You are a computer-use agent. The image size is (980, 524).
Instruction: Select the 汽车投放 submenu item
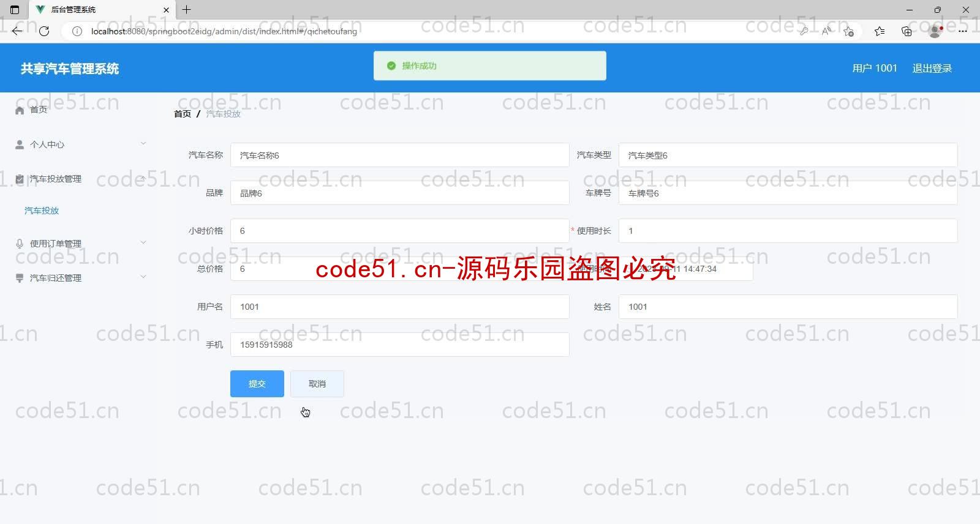42,211
